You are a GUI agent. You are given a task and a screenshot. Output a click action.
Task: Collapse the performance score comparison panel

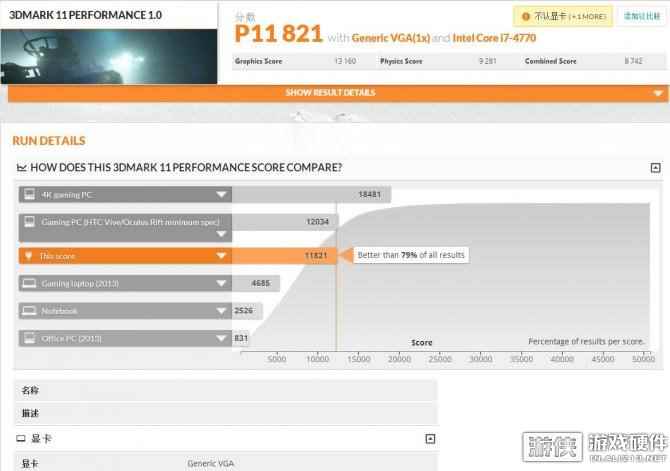pos(655,167)
